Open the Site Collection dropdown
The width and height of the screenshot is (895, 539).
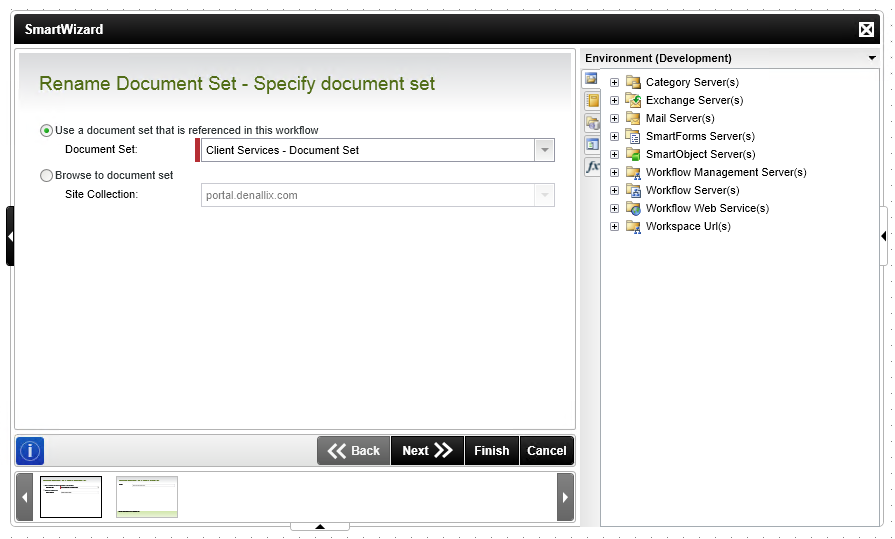[544, 195]
